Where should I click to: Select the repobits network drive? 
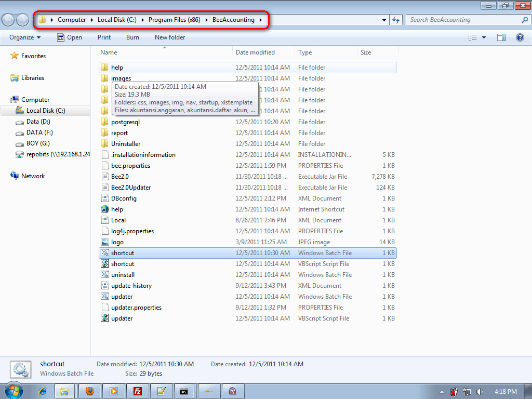[x=58, y=154]
